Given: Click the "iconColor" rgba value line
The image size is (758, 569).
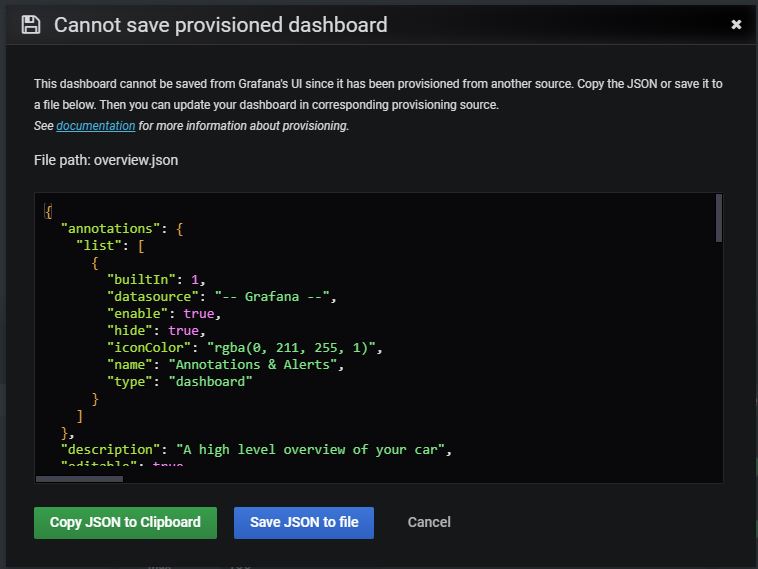Looking at the screenshot, I should coord(245,348).
